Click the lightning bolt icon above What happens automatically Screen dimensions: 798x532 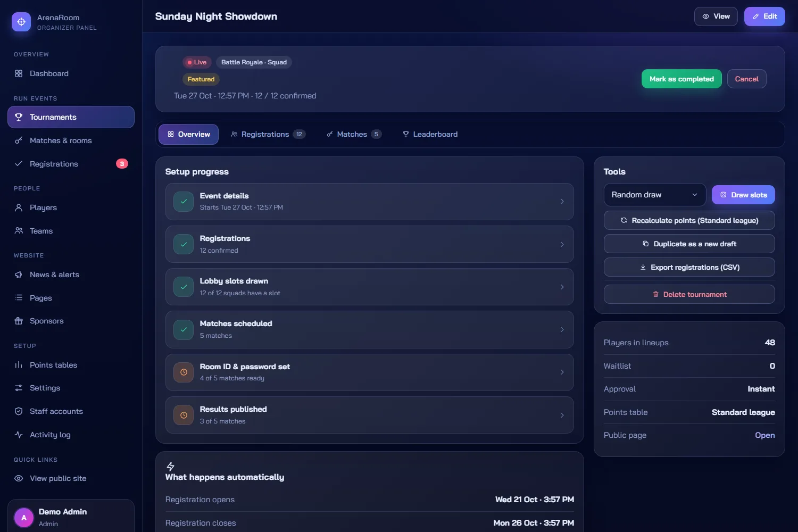pyautogui.click(x=170, y=467)
